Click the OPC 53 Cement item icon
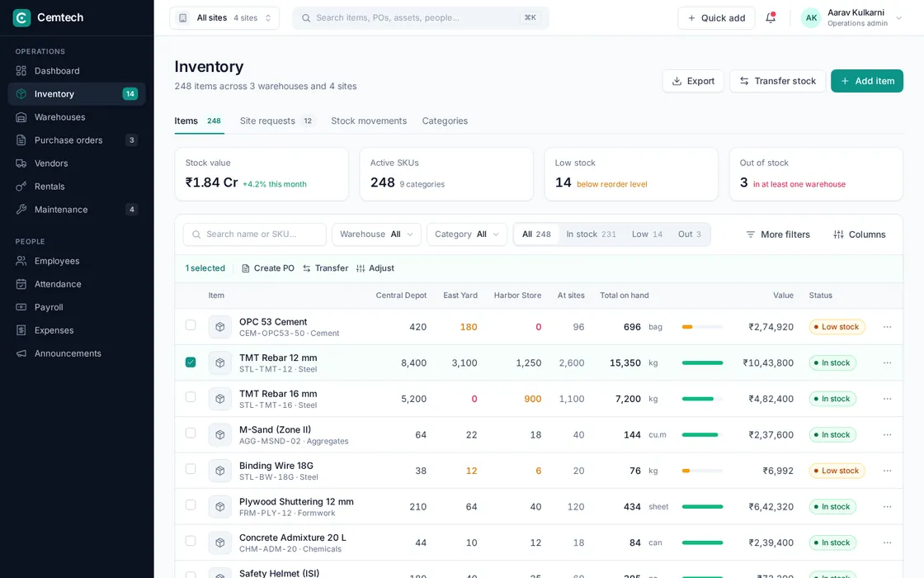 click(219, 327)
